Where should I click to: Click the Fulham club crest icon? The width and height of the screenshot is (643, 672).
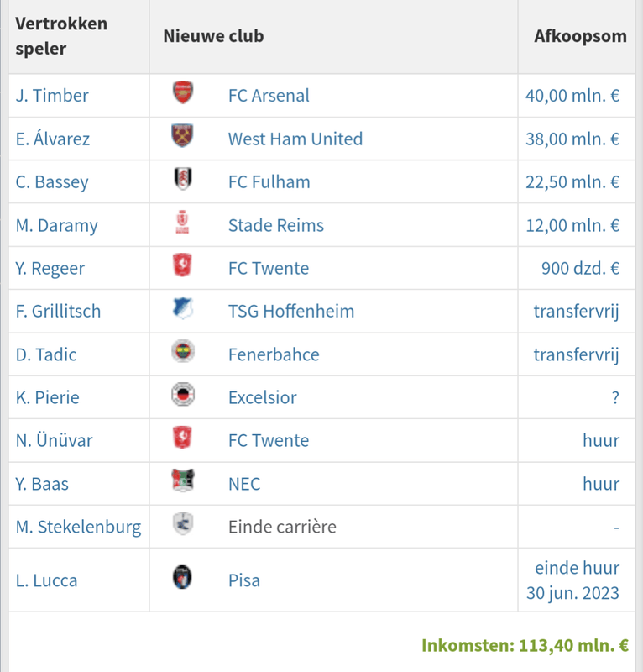pyautogui.click(x=182, y=180)
